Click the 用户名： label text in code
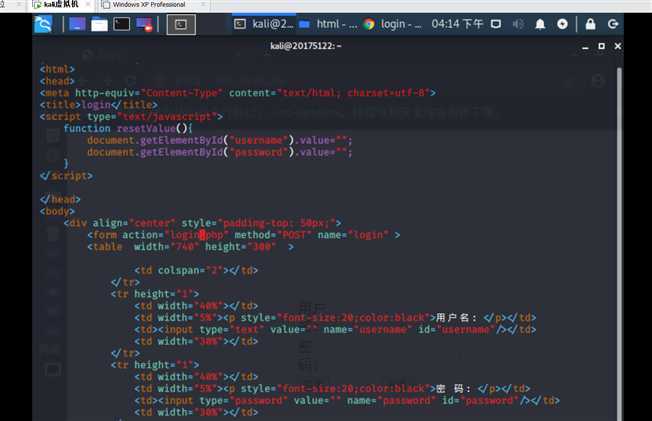The height and width of the screenshot is (421, 652). (456, 318)
